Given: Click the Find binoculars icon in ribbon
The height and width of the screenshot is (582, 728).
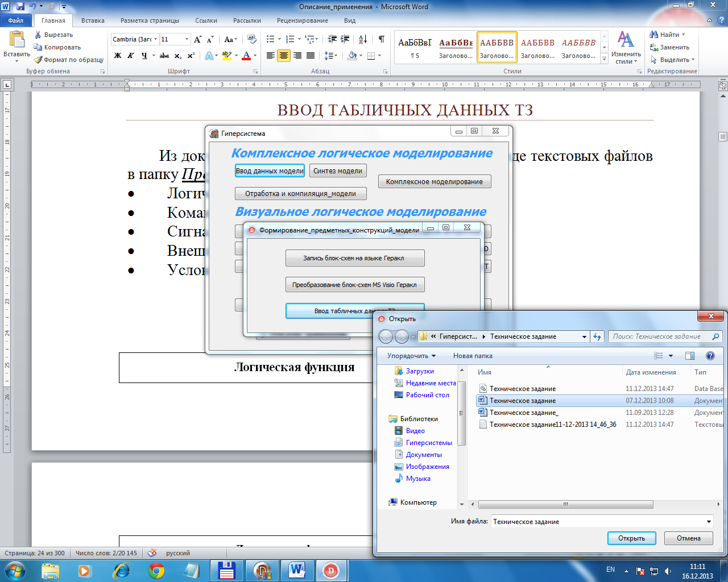Looking at the screenshot, I should coord(654,35).
